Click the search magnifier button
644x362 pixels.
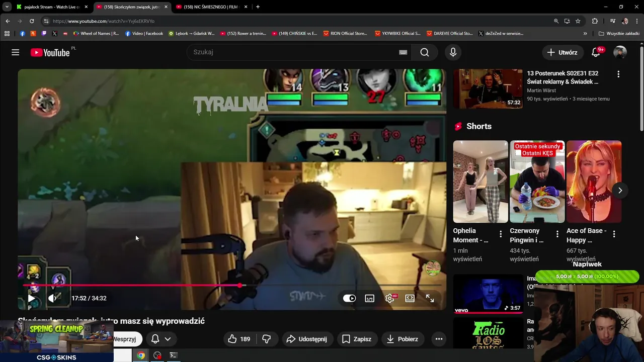425,52
